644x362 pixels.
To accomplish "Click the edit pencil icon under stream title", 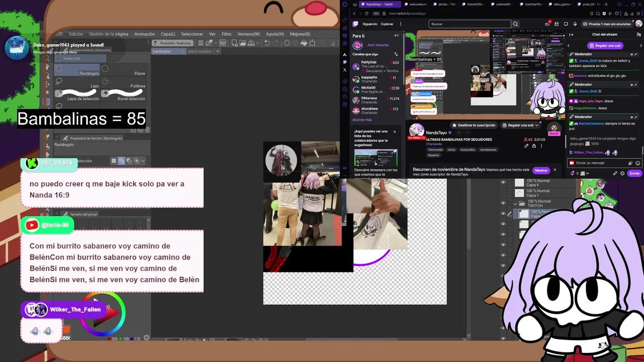I will [x=526, y=146].
